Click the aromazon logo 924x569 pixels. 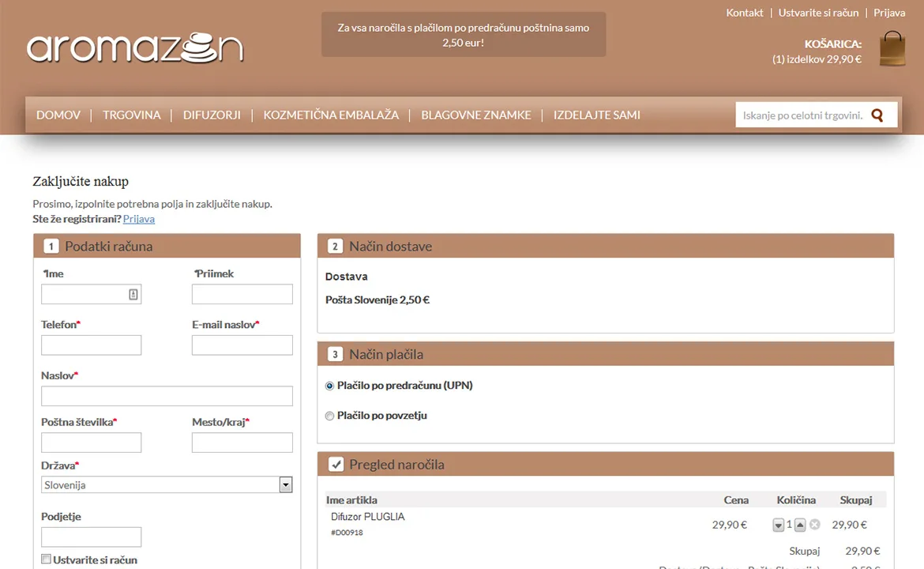click(x=135, y=48)
